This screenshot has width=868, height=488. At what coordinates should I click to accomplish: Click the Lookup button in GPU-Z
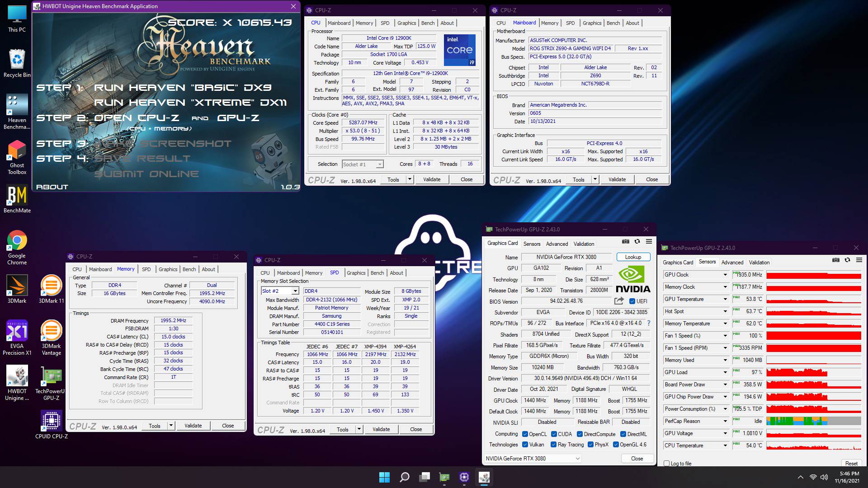pyautogui.click(x=633, y=257)
